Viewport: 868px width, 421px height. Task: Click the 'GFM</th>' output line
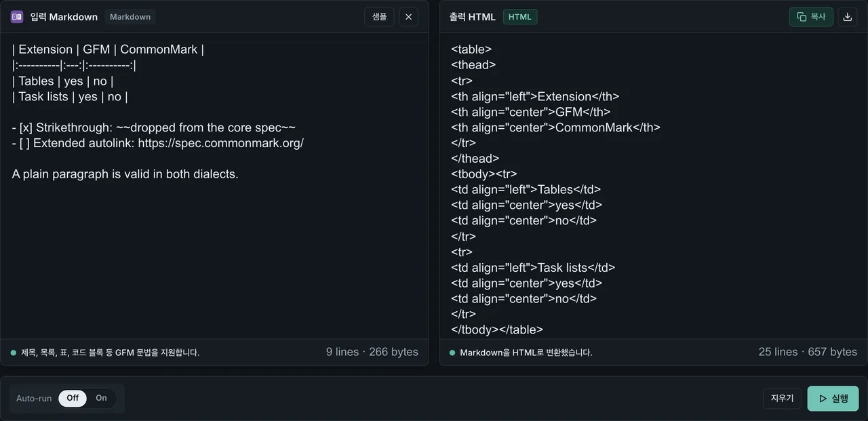coord(531,112)
